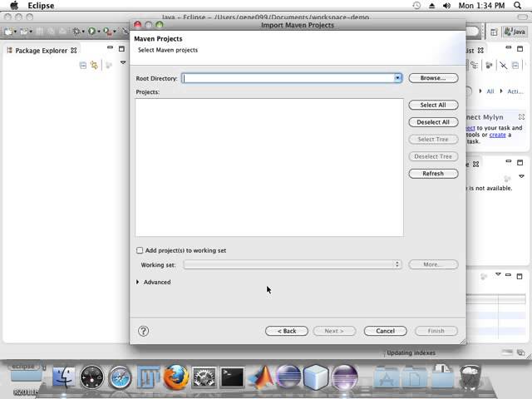Viewport: 532px width, 399px height.
Task: Open the dropdown arrow beside the Debug icon
Action: point(83,32)
